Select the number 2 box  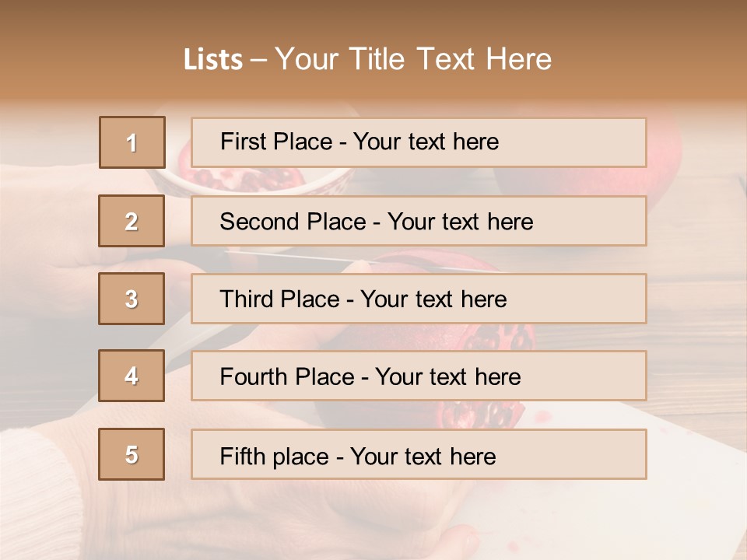(132, 221)
